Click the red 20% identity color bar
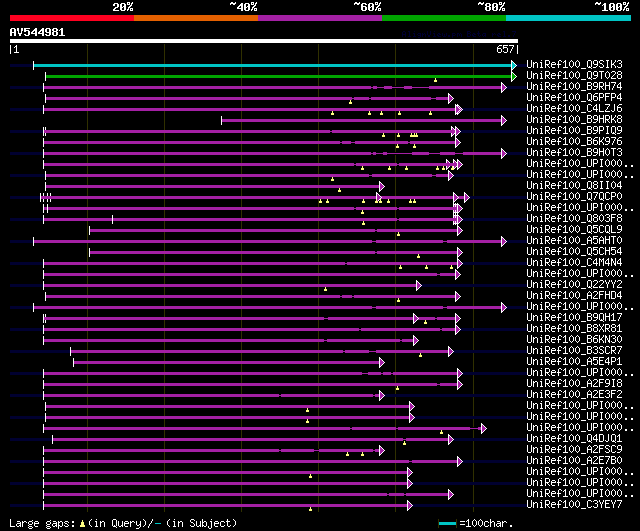640x531 pixels. tap(72, 18)
